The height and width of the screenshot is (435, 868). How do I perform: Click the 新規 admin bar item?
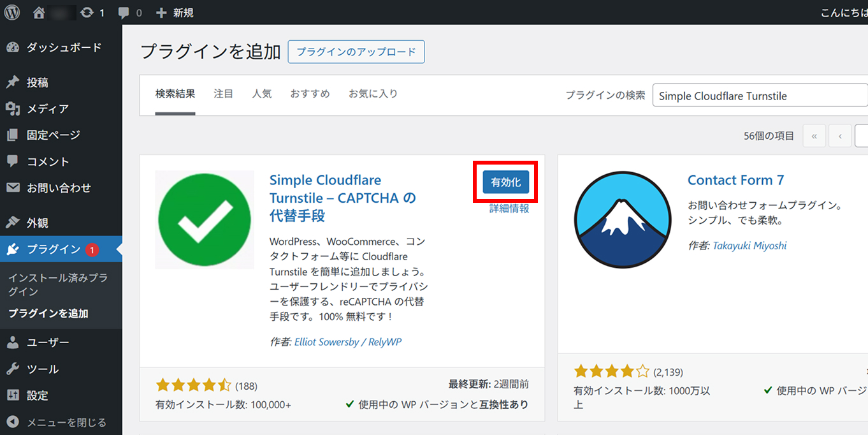[175, 12]
